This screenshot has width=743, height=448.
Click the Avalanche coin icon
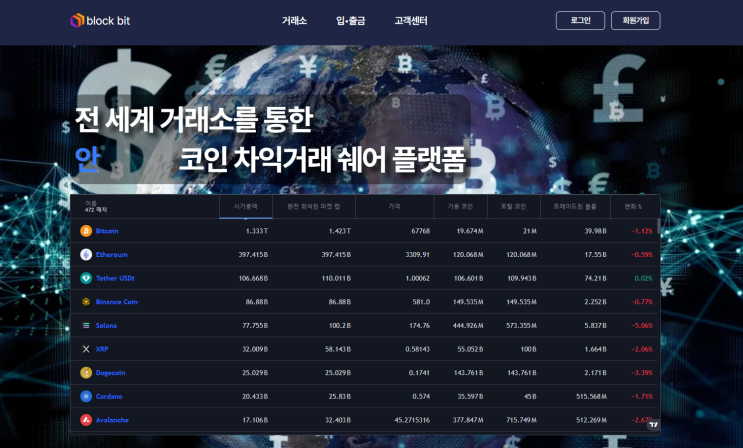86,420
